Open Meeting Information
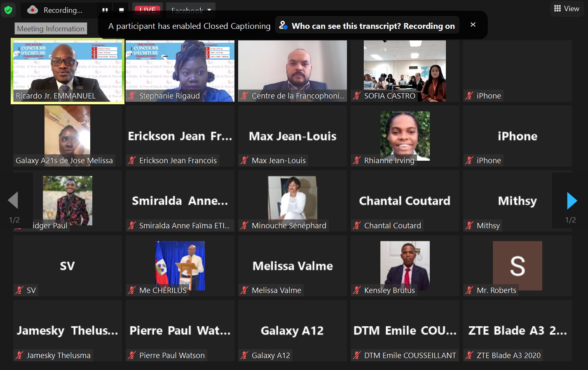The width and height of the screenshot is (588, 370). (51, 28)
